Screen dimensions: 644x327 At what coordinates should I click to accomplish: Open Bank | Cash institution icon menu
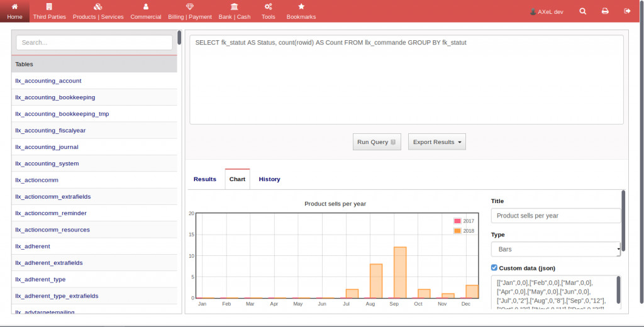pyautogui.click(x=234, y=7)
